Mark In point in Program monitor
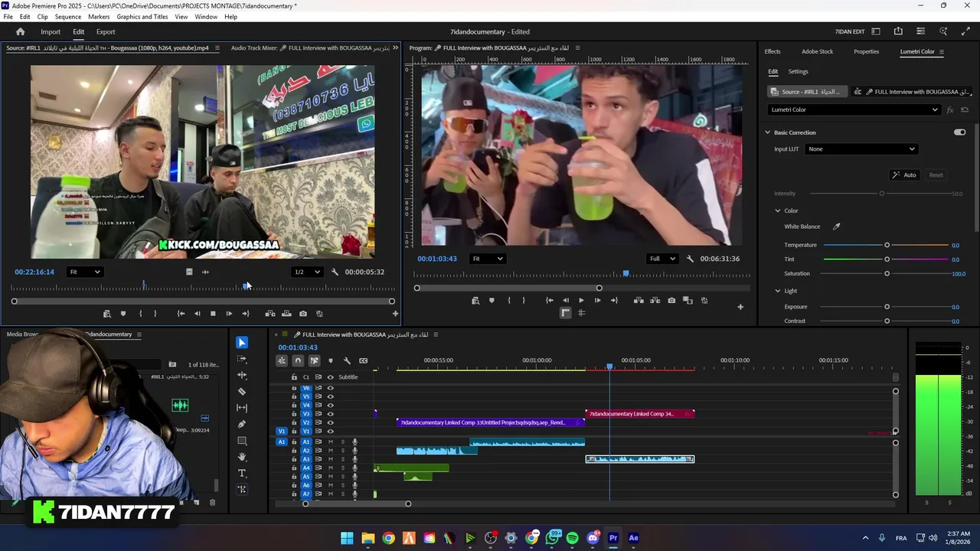980x551 pixels. (508, 301)
